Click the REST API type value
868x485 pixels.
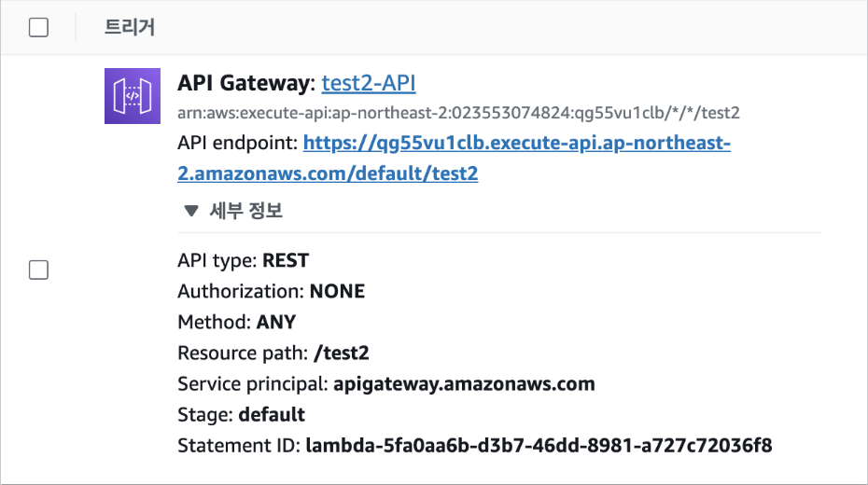coord(286,260)
